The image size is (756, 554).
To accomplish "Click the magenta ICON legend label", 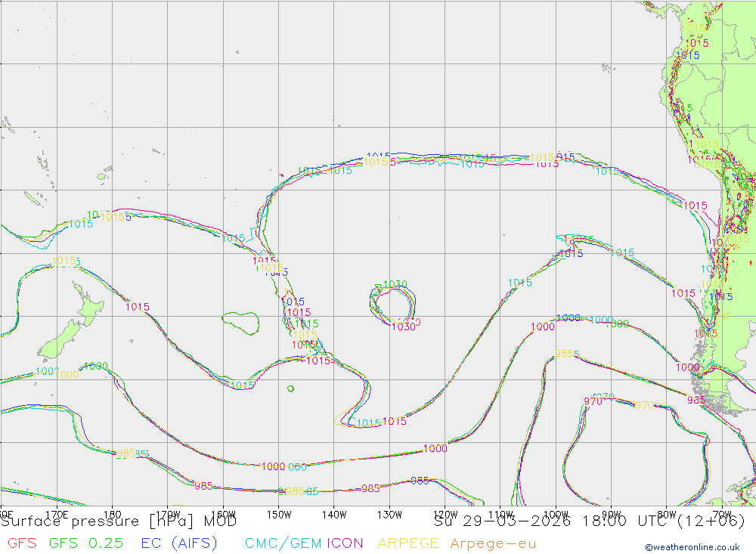I will [345, 543].
